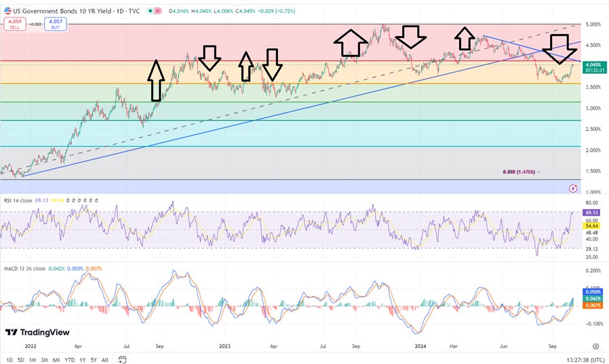The height and width of the screenshot is (364, 609).
Task: Click the 13:27:38 (UTC) timezone clock
Action: 585,360
